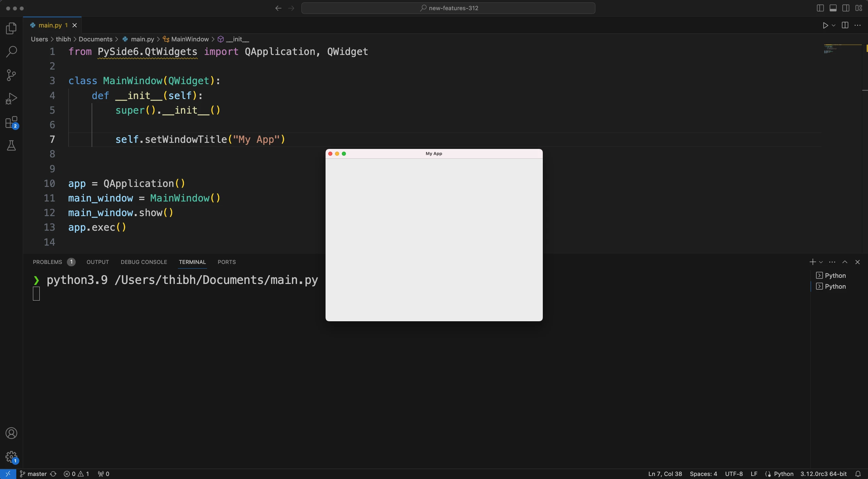Open the Testing view flask icon
Image resolution: width=868 pixels, height=479 pixels.
[x=11, y=146]
